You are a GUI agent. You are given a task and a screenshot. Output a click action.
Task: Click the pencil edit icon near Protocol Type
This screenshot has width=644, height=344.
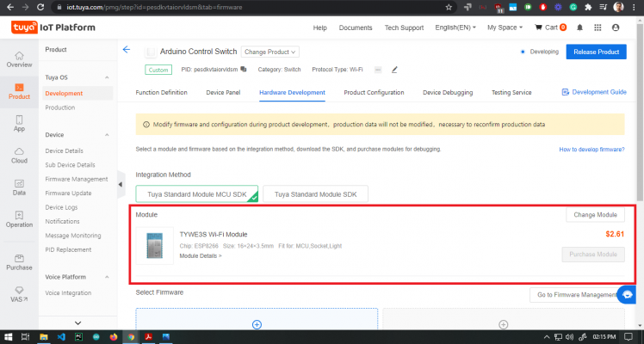pos(394,70)
